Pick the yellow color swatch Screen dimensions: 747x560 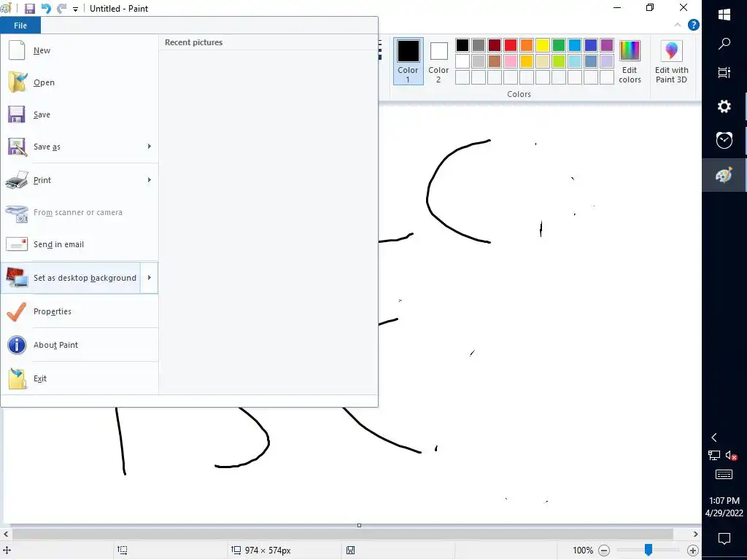[543, 45]
